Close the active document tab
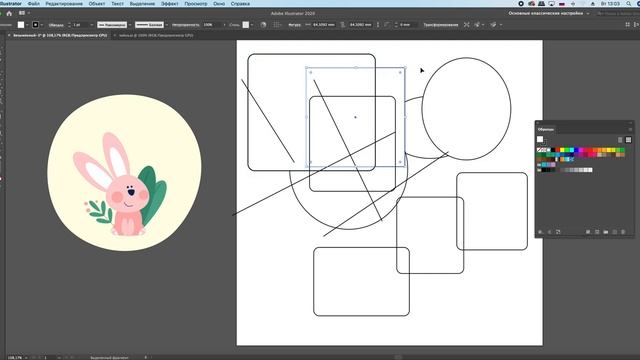The image size is (640, 360). [x=9, y=36]
